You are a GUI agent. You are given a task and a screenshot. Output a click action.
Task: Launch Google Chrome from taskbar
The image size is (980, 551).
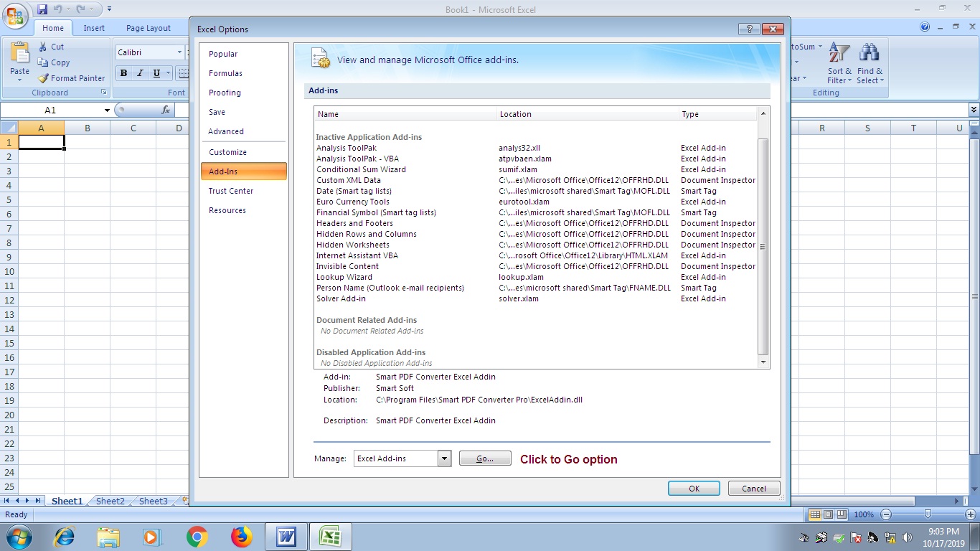point(197,537)
